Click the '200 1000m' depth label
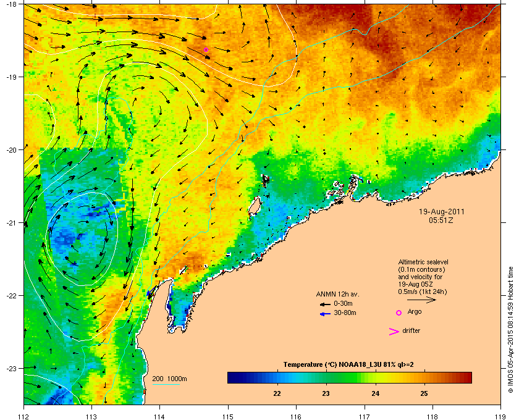 click(169, 379)
